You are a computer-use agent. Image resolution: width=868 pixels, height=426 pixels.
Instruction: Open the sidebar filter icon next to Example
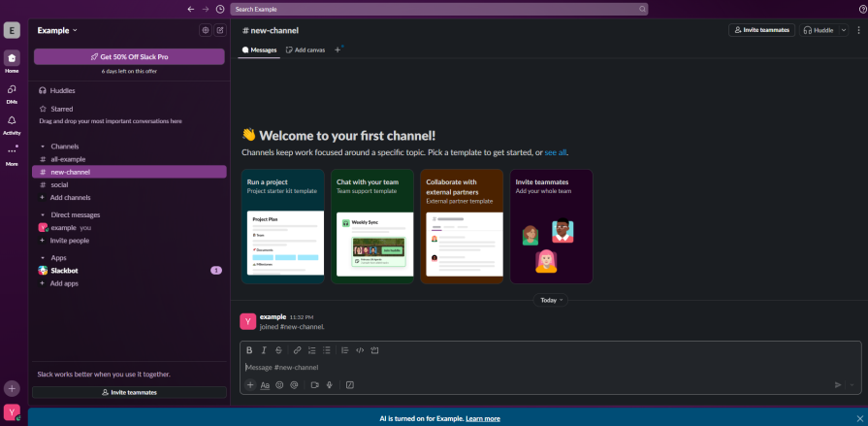click(206, 30)
